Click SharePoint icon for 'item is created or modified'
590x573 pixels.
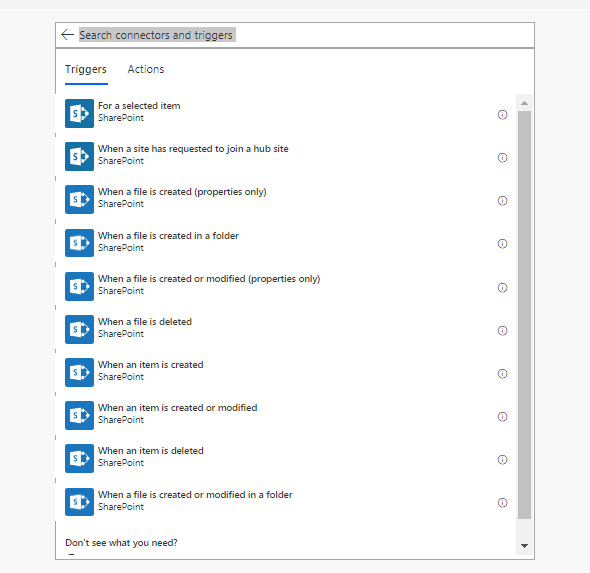click(x=79, y=415)
